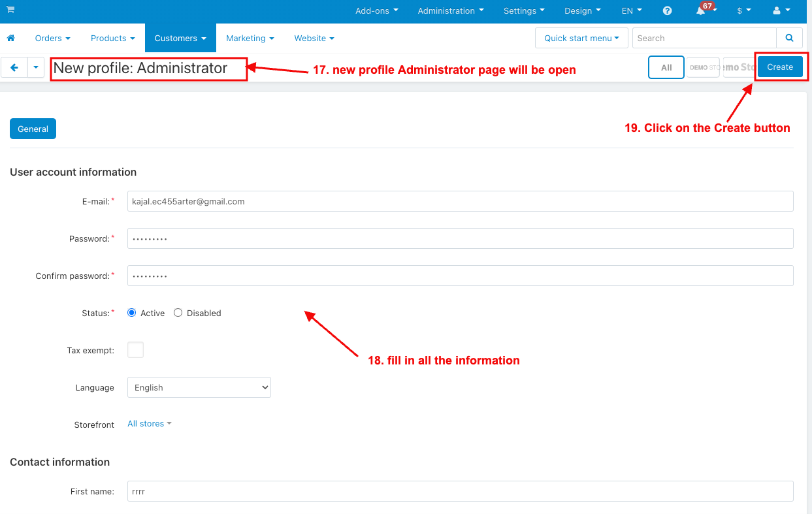
Task: Go back using the left arrow button
Action: [x=14, y=67]
